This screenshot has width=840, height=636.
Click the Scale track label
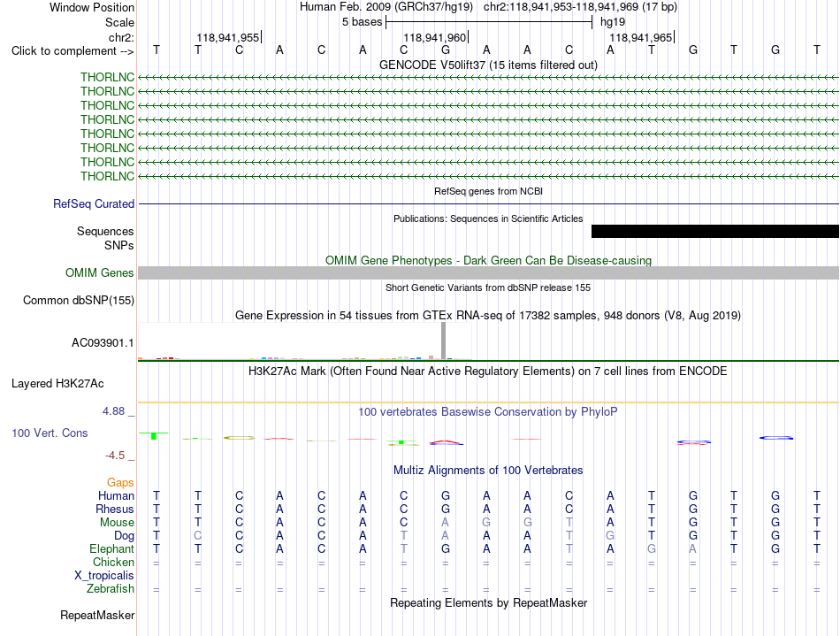point(119,22)
